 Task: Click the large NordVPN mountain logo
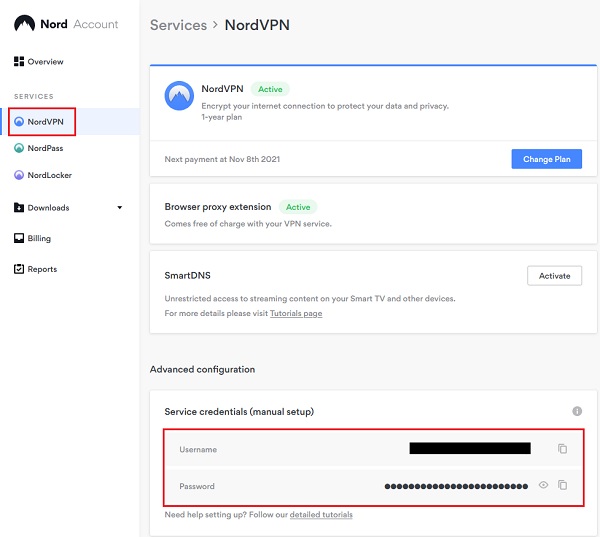[x=179, y=96]
